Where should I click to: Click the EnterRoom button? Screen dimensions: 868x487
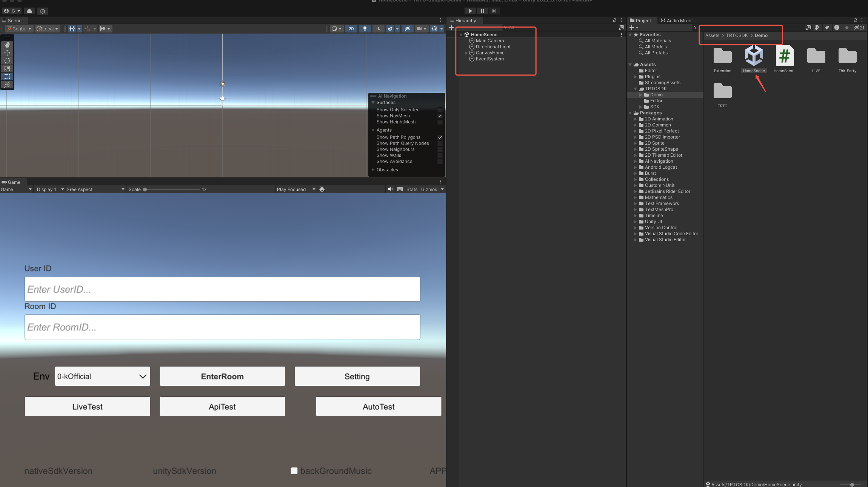[x=222, y=376]
